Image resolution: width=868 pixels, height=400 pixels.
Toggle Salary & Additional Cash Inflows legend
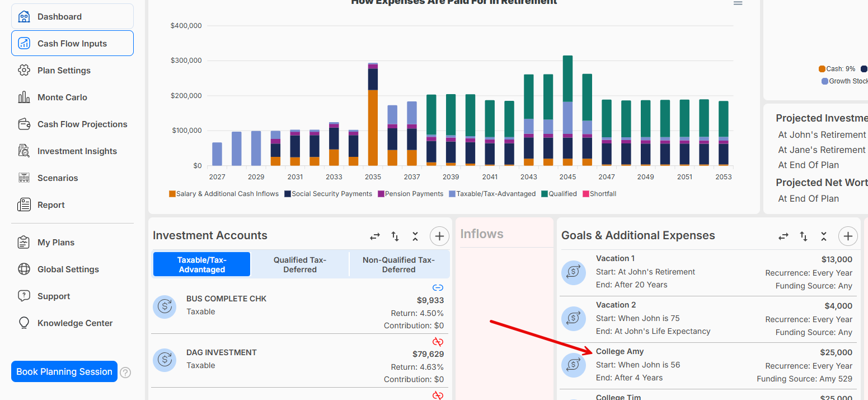[224, 194]
